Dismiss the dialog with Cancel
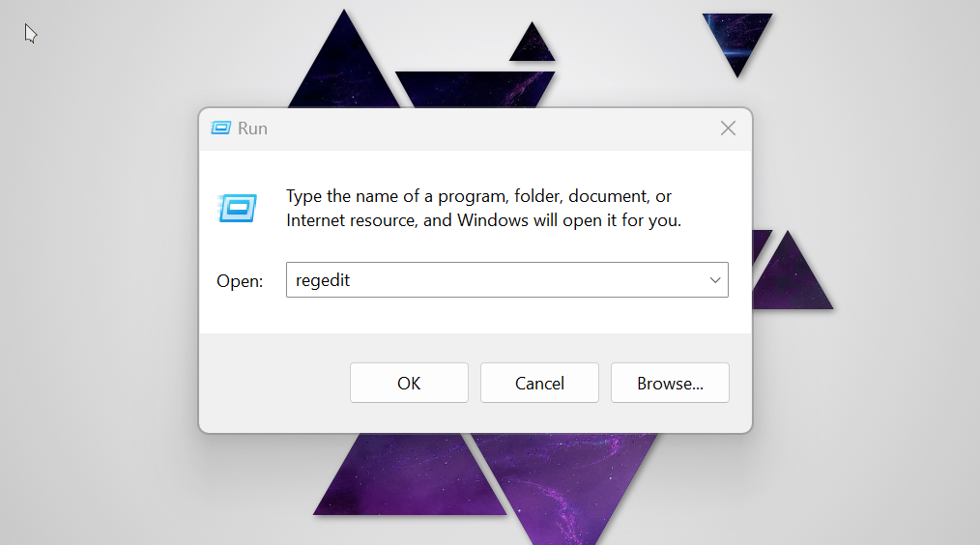Viewport: 980px width, 545px height. [539, 383]
